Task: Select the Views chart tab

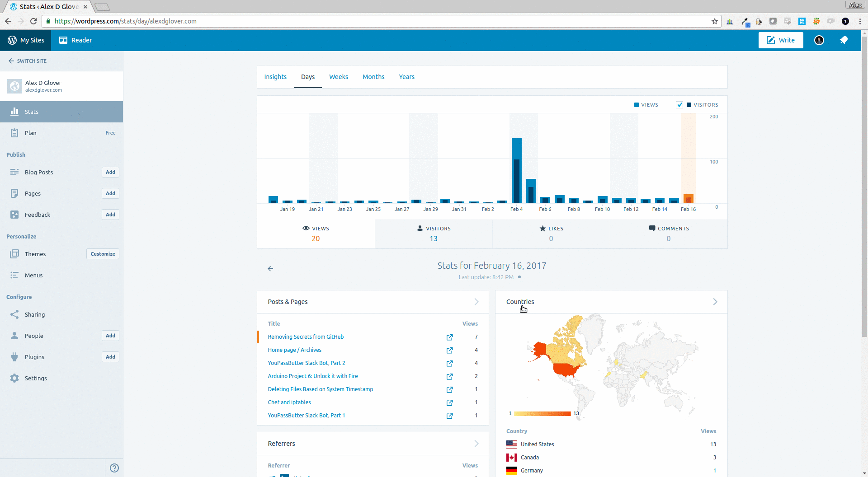Action: pyautogui.click(x=316, y=234)
